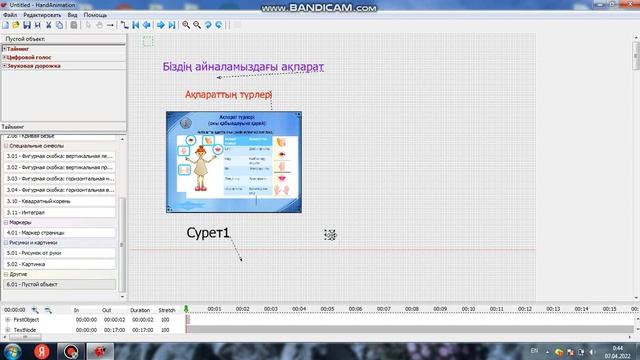
Task: Open the Редактировать menu
Action: click(x=42, y=15)
